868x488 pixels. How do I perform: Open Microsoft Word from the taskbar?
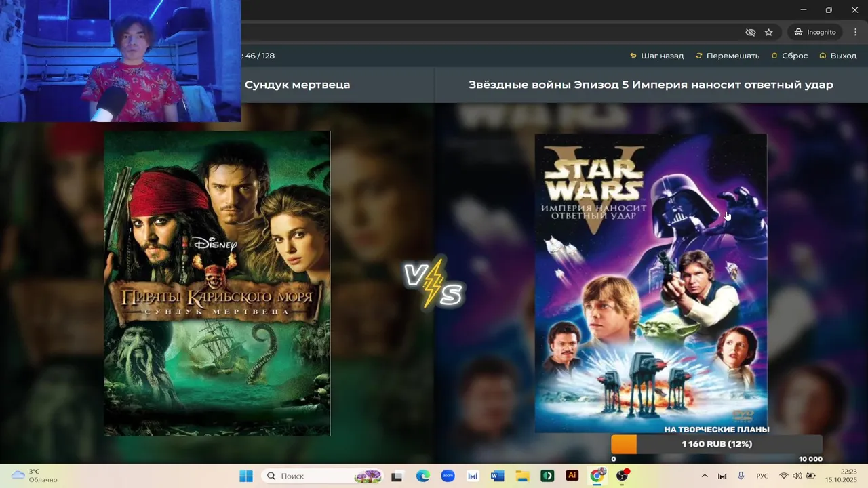coord(497,476)
